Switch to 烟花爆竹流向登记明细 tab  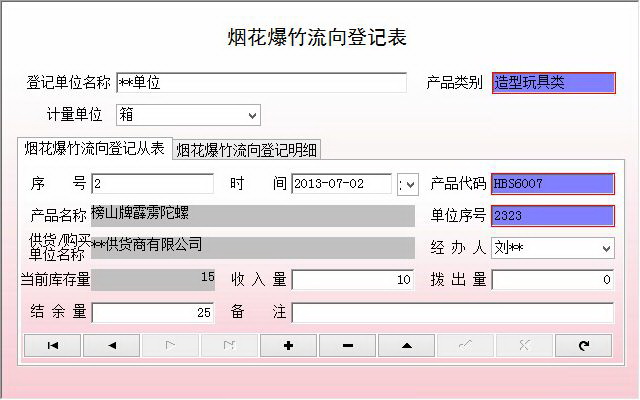(x=247, y=150)
